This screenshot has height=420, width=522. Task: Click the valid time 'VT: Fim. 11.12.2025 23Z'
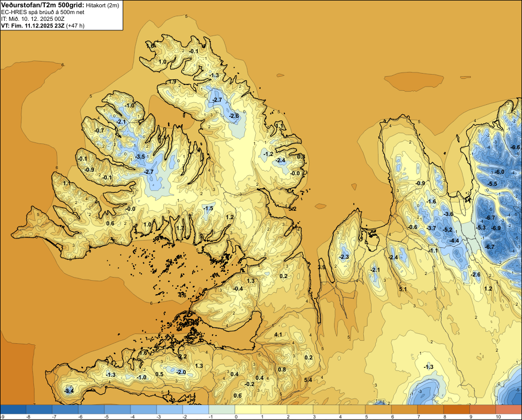coord(33,26)
